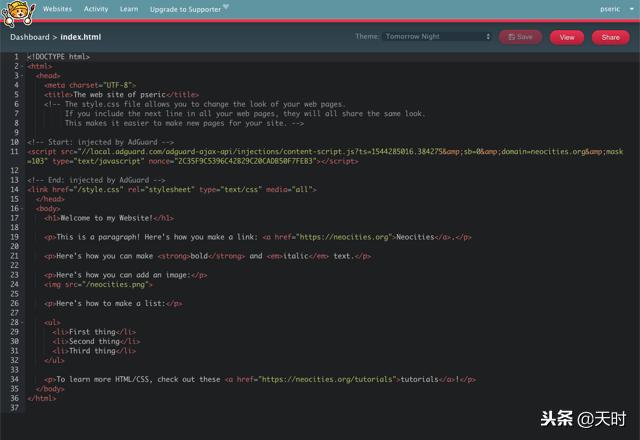640x440 pixels.
Task: Click the 'First thing' list item line
Action: click(x=94, y=332)
